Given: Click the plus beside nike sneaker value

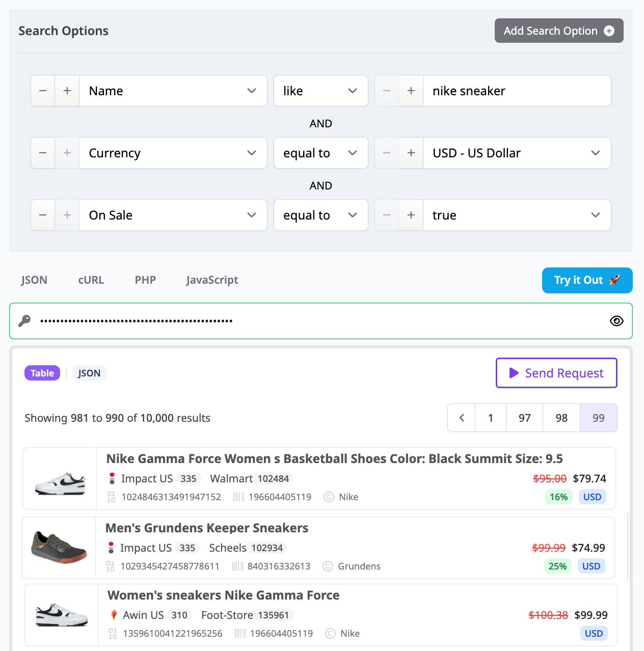Looking at the screenshot, I should tap(411, 91).
